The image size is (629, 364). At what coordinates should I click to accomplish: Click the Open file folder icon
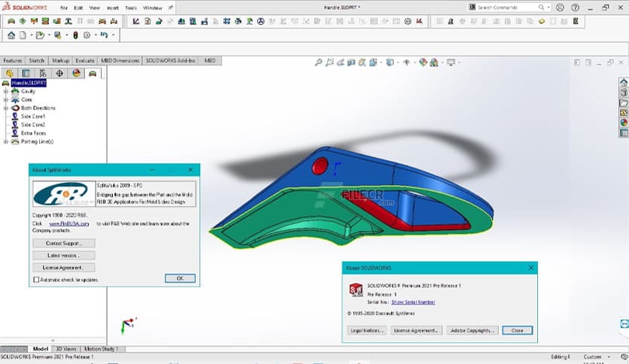[40, 35]
